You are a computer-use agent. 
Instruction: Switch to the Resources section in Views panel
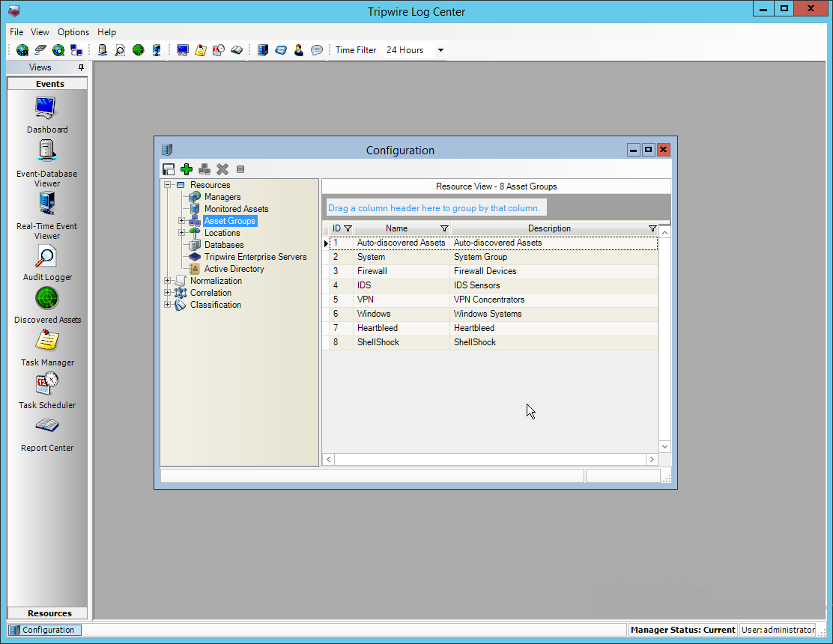point(47,613)
